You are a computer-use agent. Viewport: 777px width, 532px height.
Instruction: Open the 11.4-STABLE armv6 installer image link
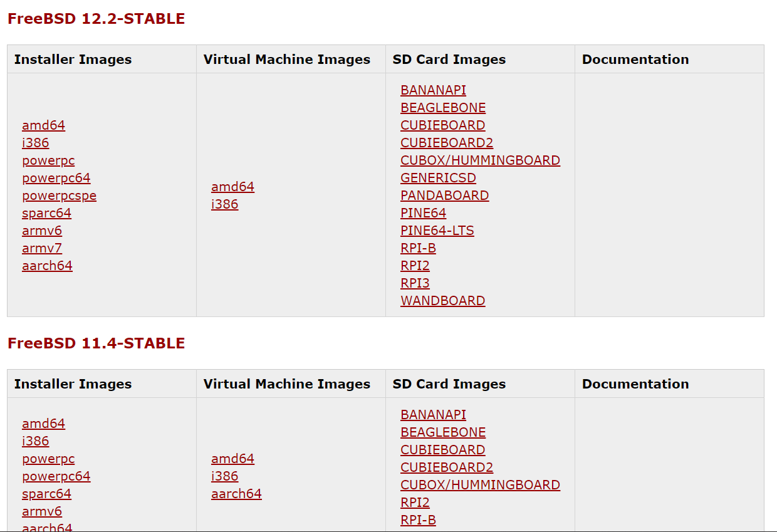pyautogui.click(x=42, y=511)
